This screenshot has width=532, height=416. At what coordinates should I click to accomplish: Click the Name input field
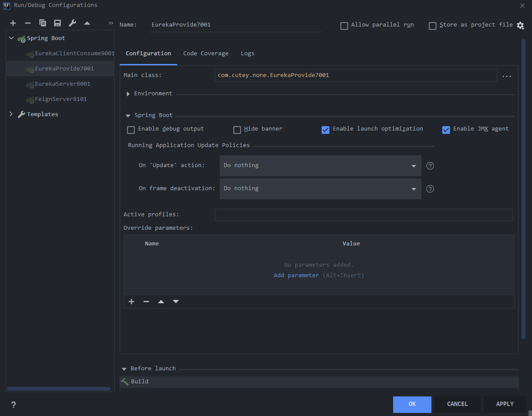(236, 25)
